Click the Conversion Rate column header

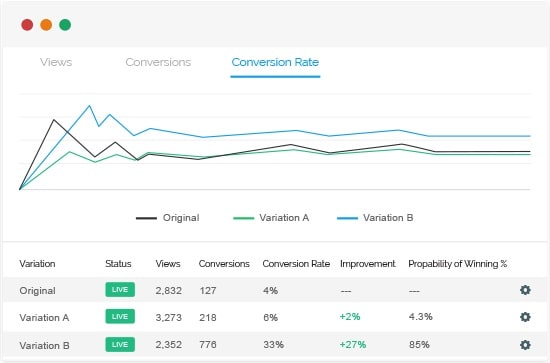point(296,264)
